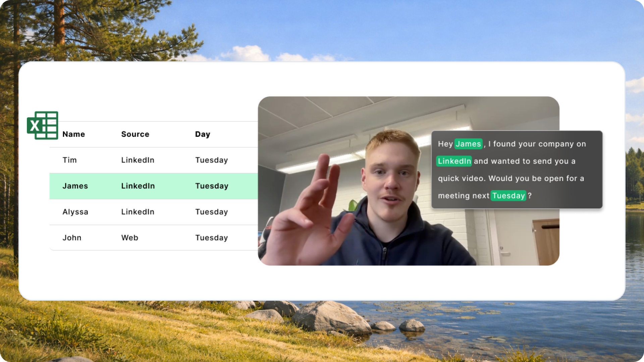Click the green James tag in message

click(x=468, y=144)
